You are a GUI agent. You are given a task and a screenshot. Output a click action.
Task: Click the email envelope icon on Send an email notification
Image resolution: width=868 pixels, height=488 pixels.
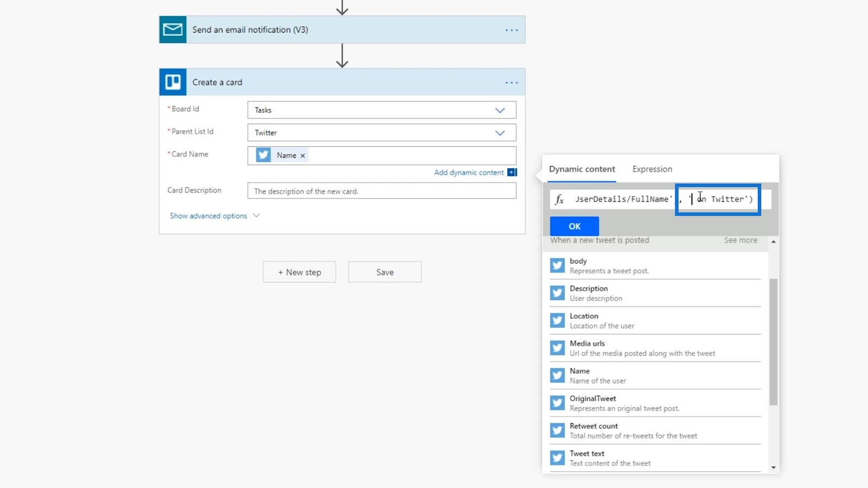click(x=173, y=30)
